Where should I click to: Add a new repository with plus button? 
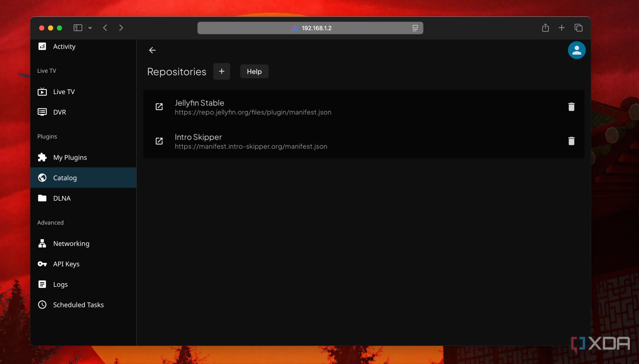point(221,71)
